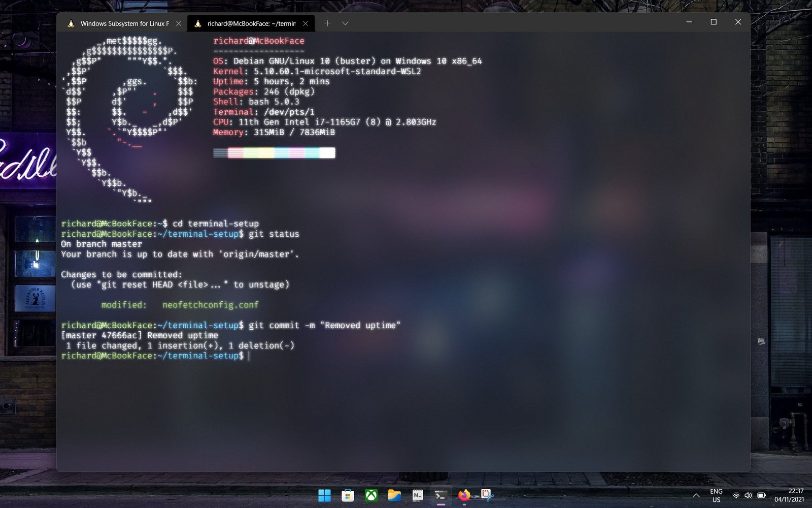Click the terminal prompt after terminal-setup$
The width and height of the screenshot is (812, 508).
249,356
